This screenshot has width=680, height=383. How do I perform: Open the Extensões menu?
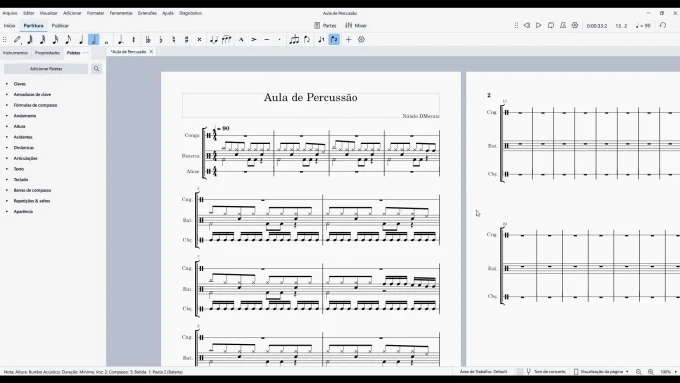tap(147, 13)
